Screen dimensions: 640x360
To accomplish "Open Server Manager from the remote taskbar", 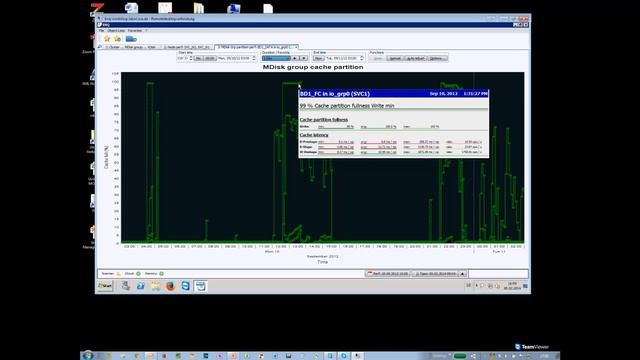I will pos(126,286).
